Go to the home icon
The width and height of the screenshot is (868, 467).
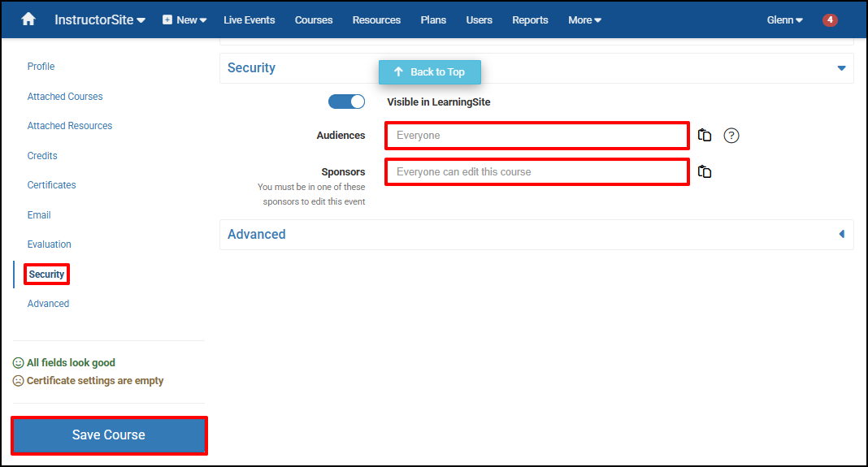(28, 19)
